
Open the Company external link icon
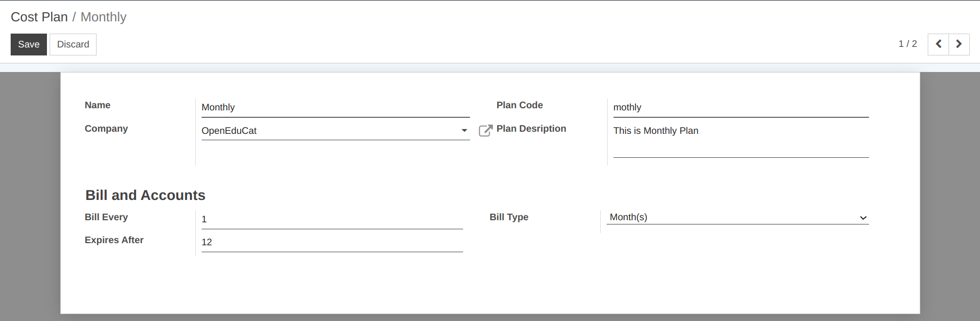pyautogui.click(x=485, y=131)
